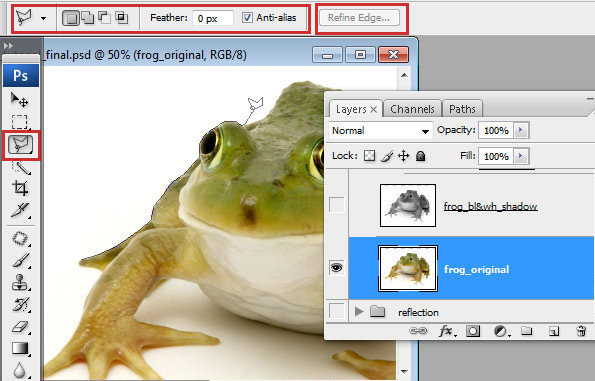Click the Ps logo in toolbox
Screen dimensions: 595x381
click(21, 76)
